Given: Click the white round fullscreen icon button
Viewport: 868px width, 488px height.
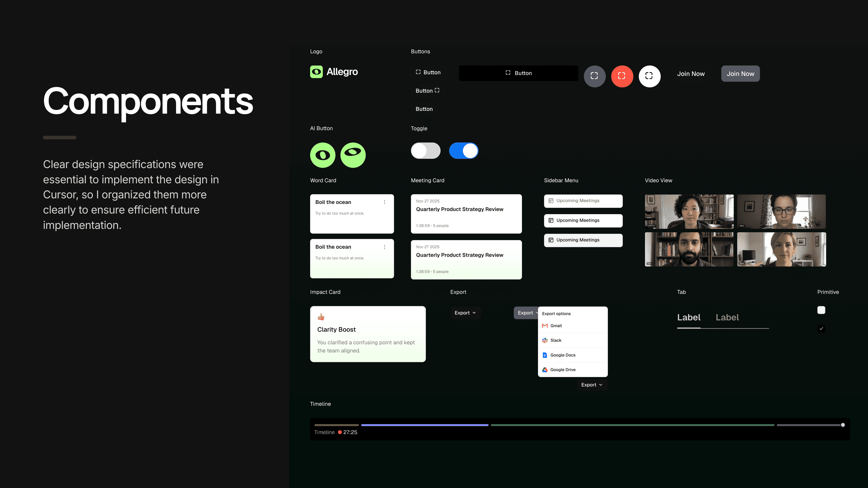Looking at the screenshot, I should pyautogui.click(x=649, y=76).
